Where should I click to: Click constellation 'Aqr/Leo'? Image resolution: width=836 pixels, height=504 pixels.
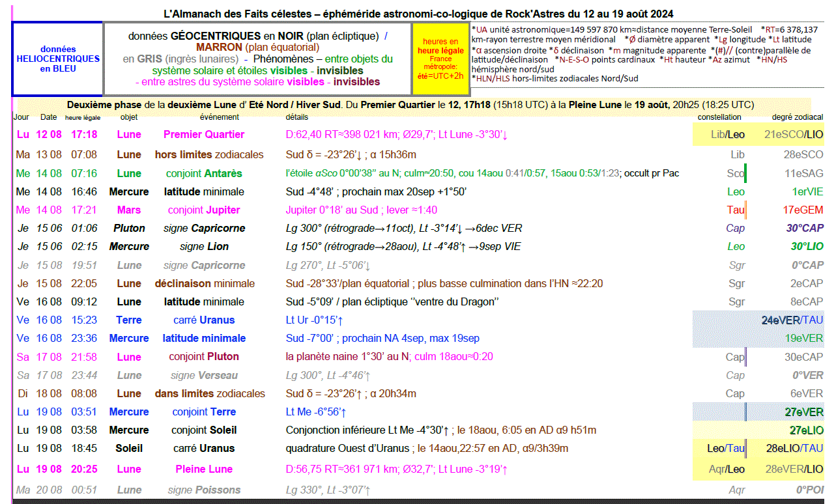[x=727, y=469]
